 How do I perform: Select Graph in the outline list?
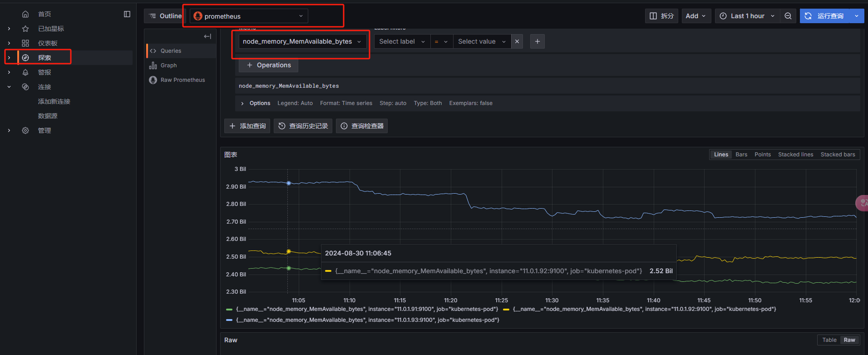[x=168, y=65]
